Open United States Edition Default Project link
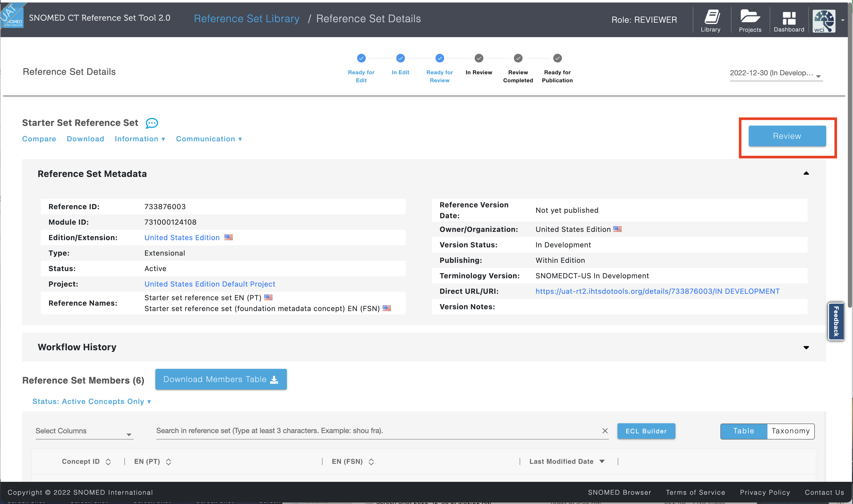Image resolution: width=853 pixels, height=504 pixels. (x=210, y=284)
